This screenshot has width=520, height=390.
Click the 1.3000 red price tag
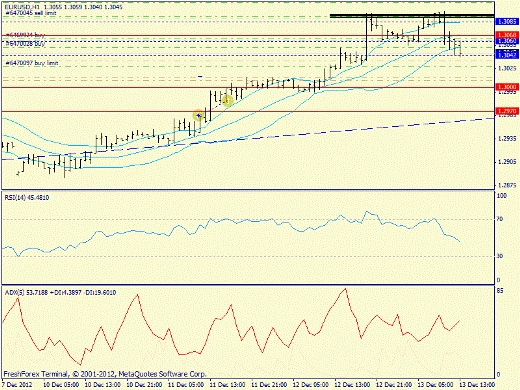pos(507,87)
